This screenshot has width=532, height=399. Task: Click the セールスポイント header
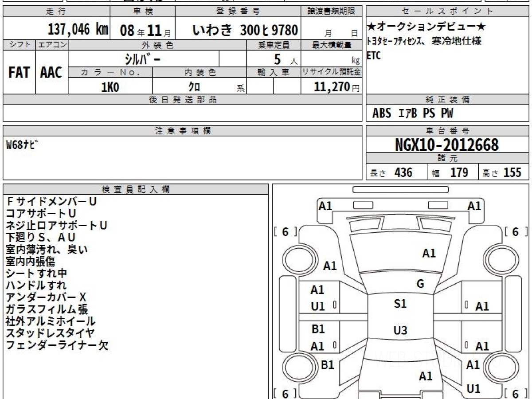coord(448,11)
